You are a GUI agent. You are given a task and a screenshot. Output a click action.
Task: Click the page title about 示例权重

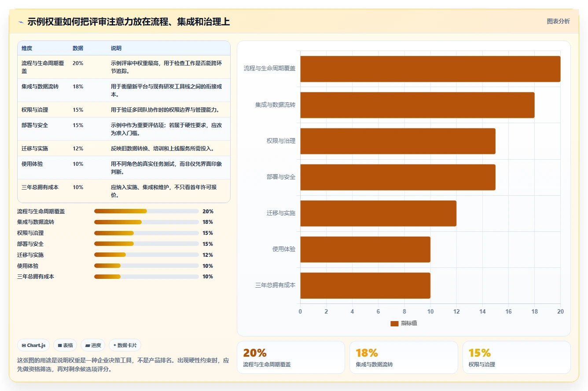point(129,22)
